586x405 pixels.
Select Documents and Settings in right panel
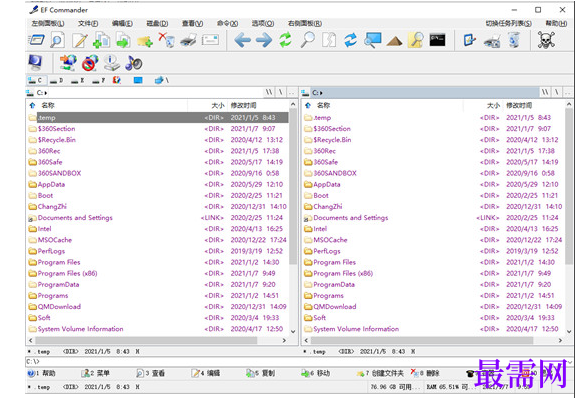351,217
